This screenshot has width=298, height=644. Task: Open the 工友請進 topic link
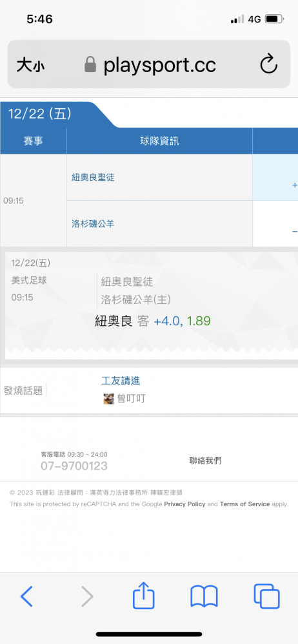point(121,381)
